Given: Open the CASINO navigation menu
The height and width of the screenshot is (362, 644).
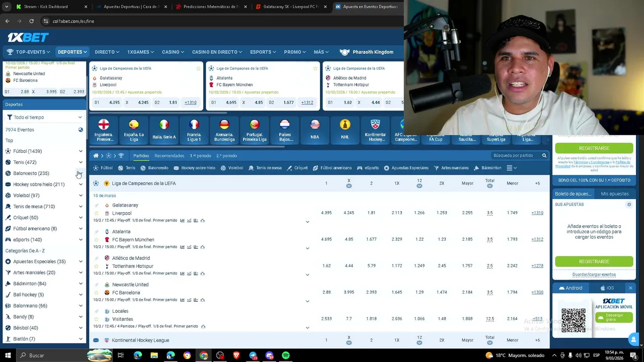Looking at the screenshot, I should (x=173, y=52).
